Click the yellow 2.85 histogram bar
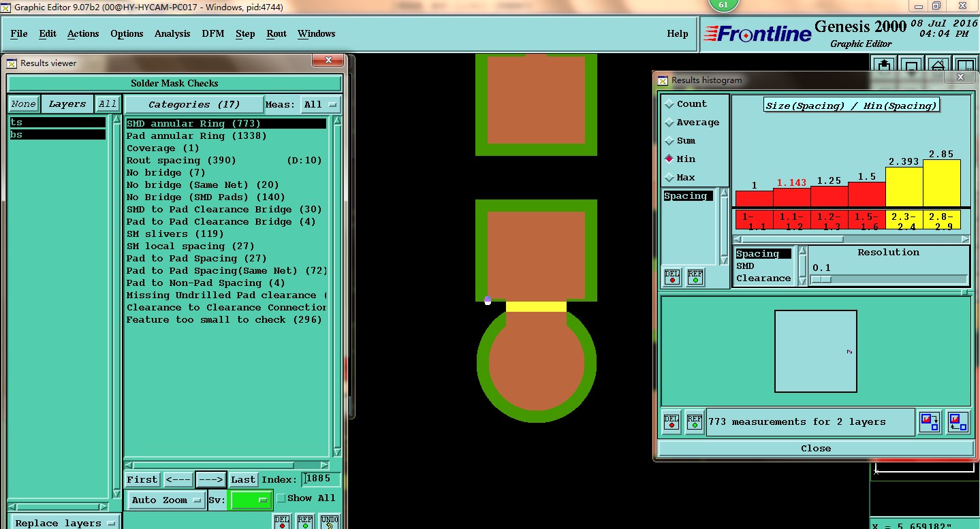This screenshot has height=529, width=980. pos(942,183)
